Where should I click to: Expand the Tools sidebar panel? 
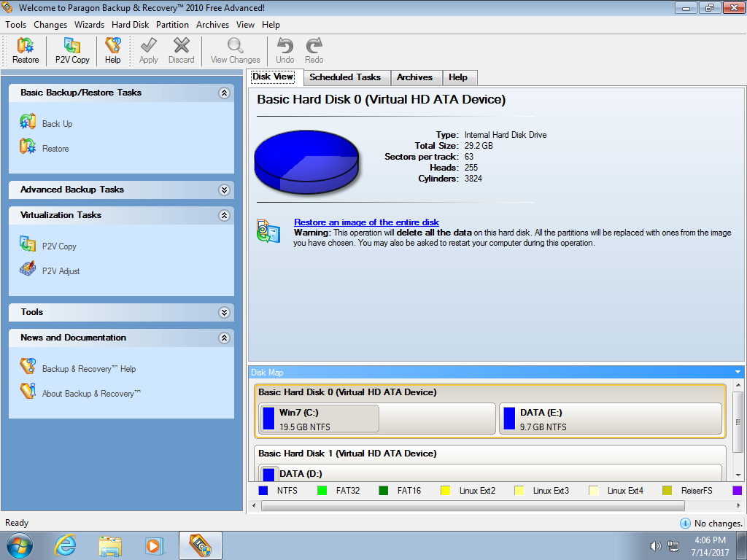click(224, 313)
